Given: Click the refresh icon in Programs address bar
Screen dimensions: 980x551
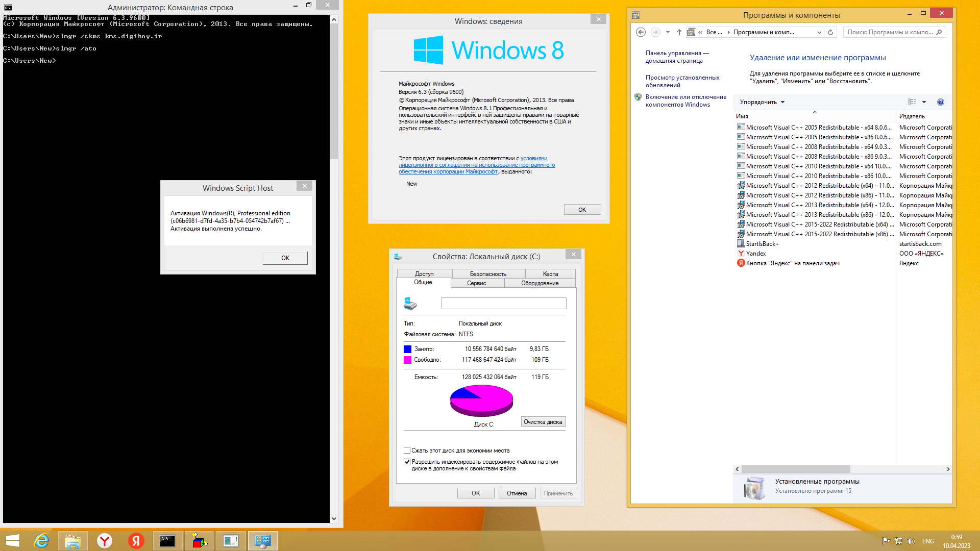Looking at the screenshot, I should [x=830, y=32].
